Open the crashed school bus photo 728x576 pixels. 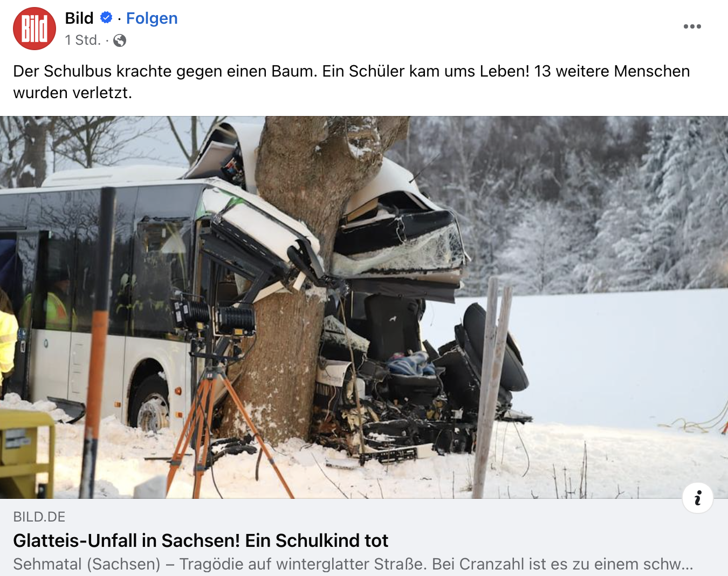tap(364, 307)
